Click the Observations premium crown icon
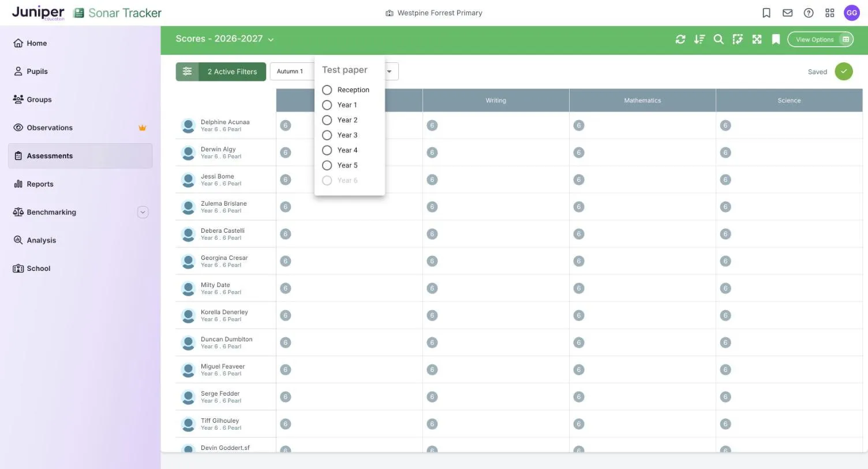This screenshot has height=469, width=868. point(143,128)
